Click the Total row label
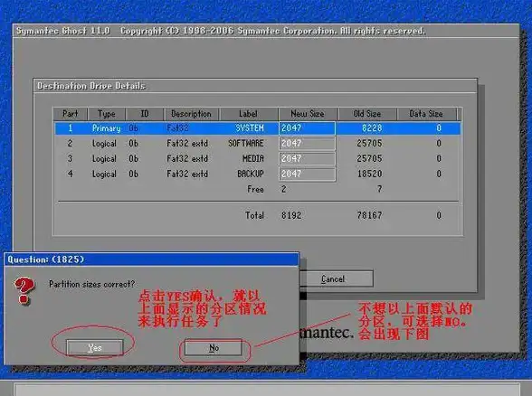This screenshot has width=532, height=396. (254, 215)
